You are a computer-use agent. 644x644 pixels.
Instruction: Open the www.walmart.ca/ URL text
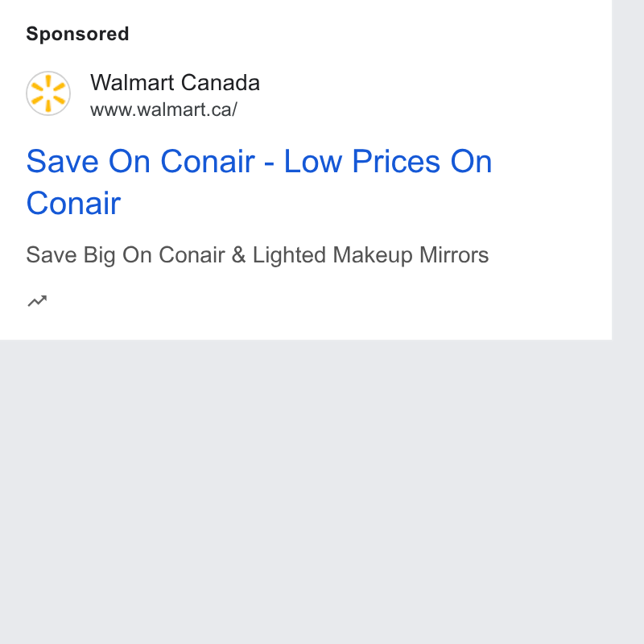(164, 109)
